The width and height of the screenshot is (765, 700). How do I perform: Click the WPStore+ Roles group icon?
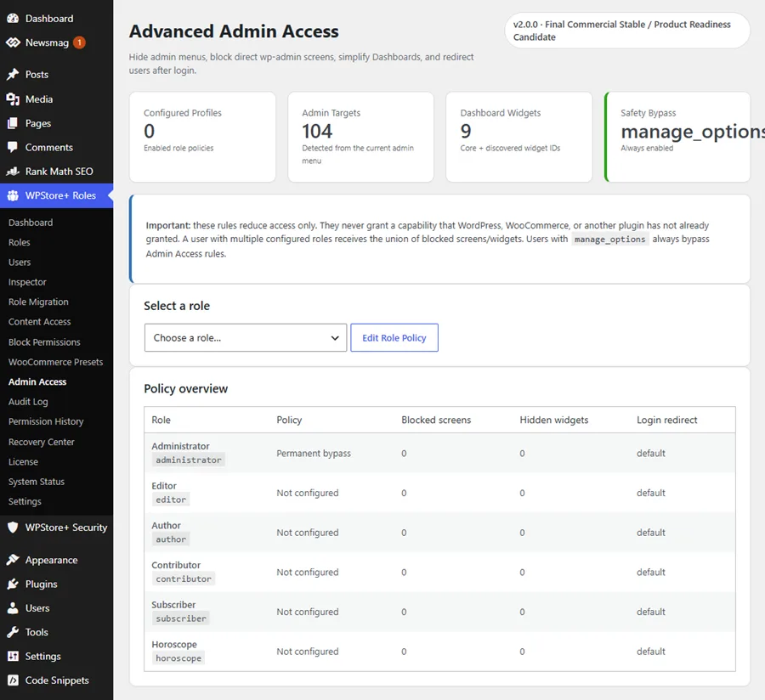[x=13, y=195]
